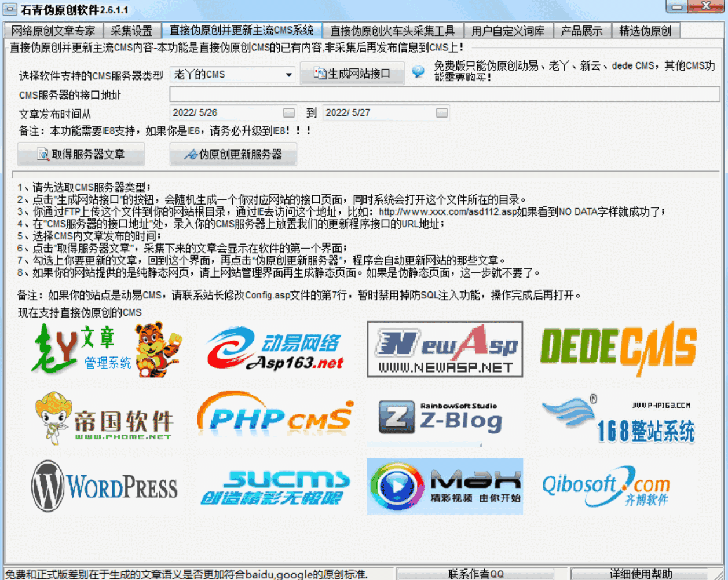The width and height of the screenshot is (728, 580).
Task: Click instruction step 1 about selecting CMS type
Action: (84, 187)
